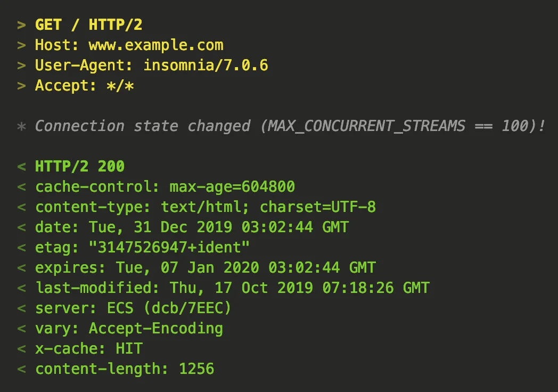Click the x-cache: HIT line
Screen dimensions: 558x392
tap(89, 349)
